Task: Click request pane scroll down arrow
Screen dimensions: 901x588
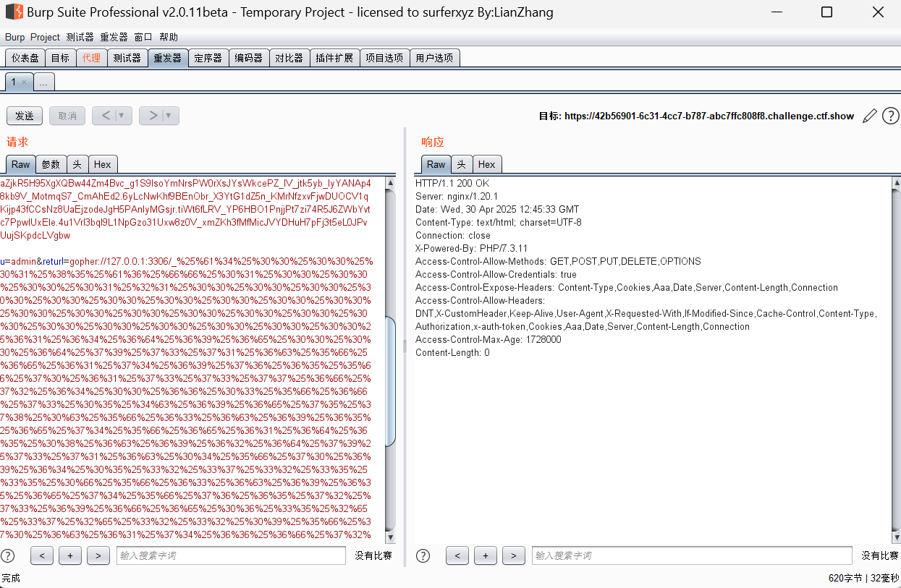Action: coord(391,537)
